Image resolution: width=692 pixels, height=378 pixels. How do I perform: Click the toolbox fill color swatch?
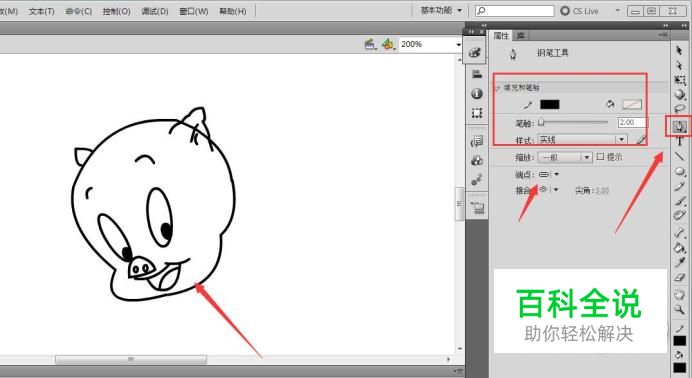[680, 368]
